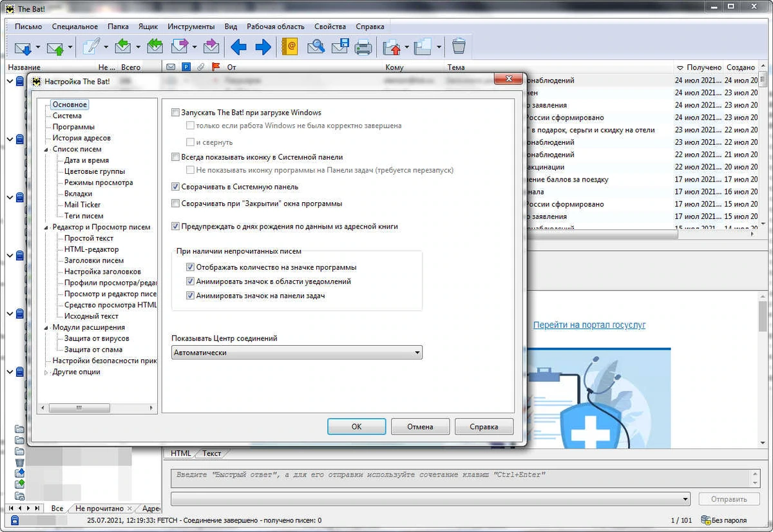Viewport: 773px width, 532px height.
Task: Open the Address Book toolbar icon
Action: 291,47
